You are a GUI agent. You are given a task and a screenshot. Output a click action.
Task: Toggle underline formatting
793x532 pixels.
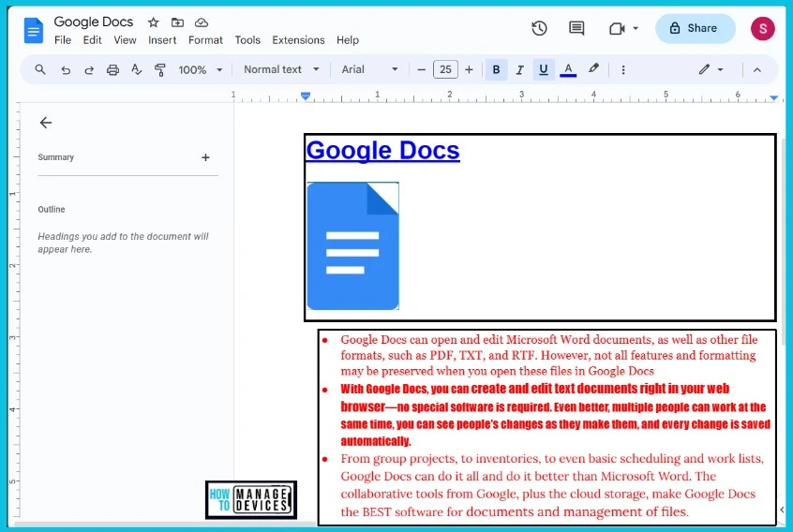point(544,69)
